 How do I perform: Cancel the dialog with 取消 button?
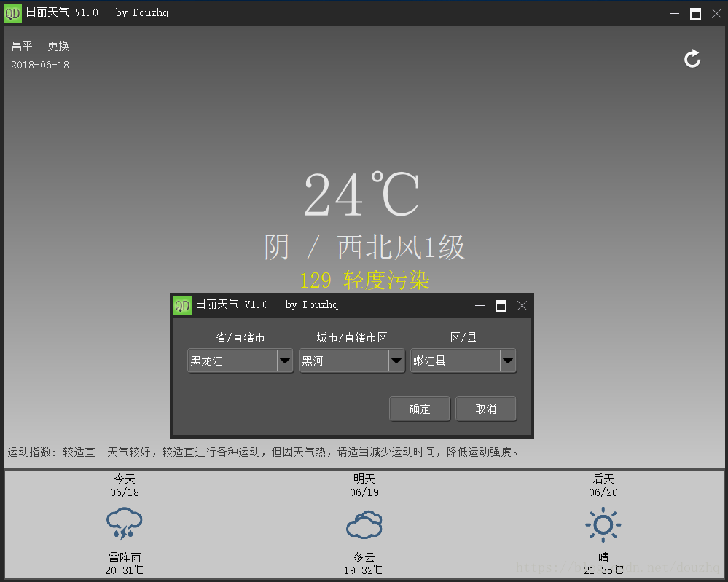(485, 409)
